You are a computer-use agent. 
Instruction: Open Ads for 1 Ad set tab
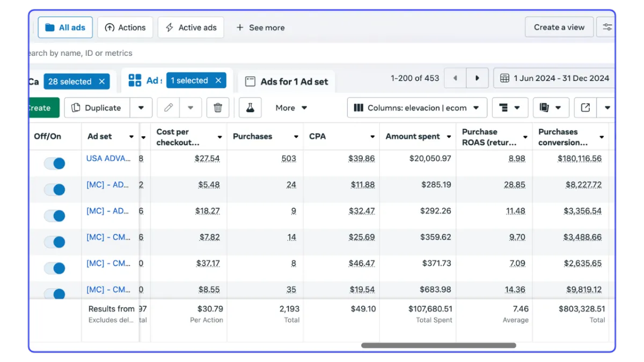pos(287,82)
